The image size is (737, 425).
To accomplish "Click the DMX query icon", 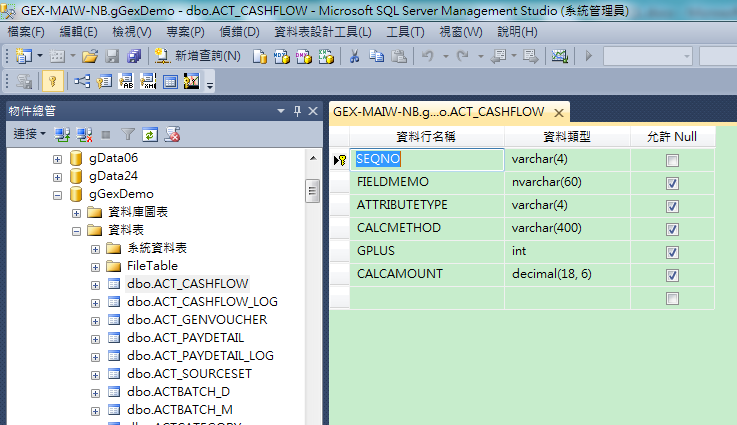I will point(304,56).
